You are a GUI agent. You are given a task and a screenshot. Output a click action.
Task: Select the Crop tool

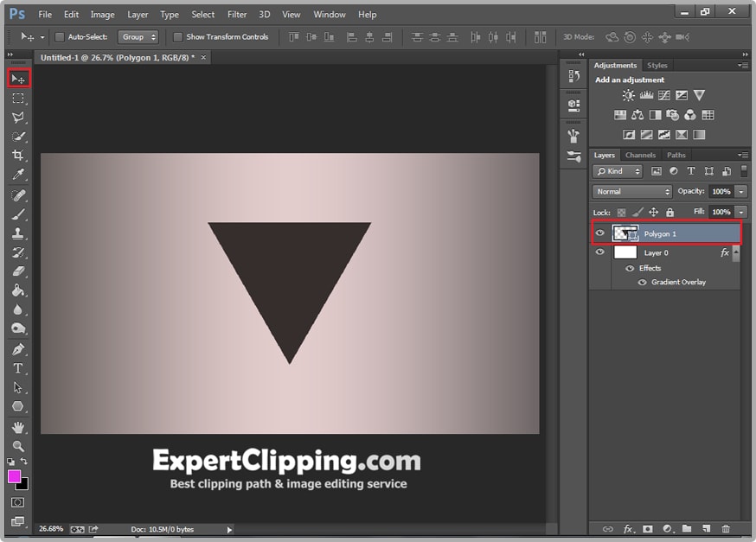(x=17, y=156)
